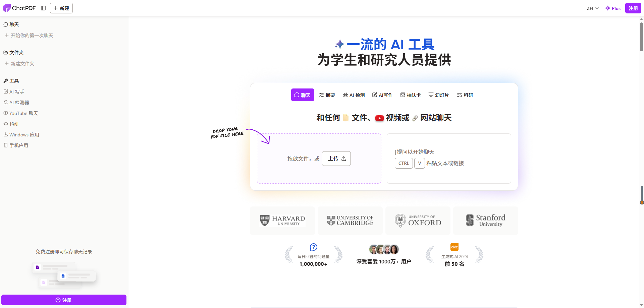Click the document cards illustration in sidebar
The height and width of the screenshot is (308, 644).
[64, 275]
